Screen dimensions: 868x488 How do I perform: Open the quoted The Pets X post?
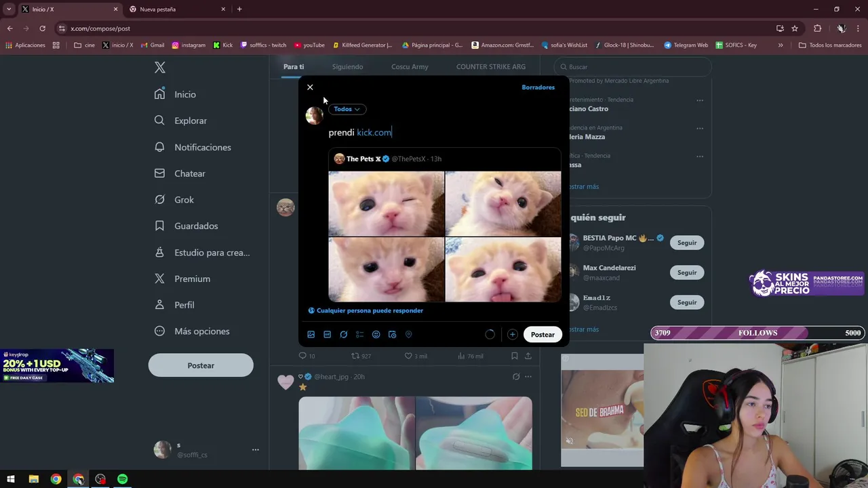[445, 225]
